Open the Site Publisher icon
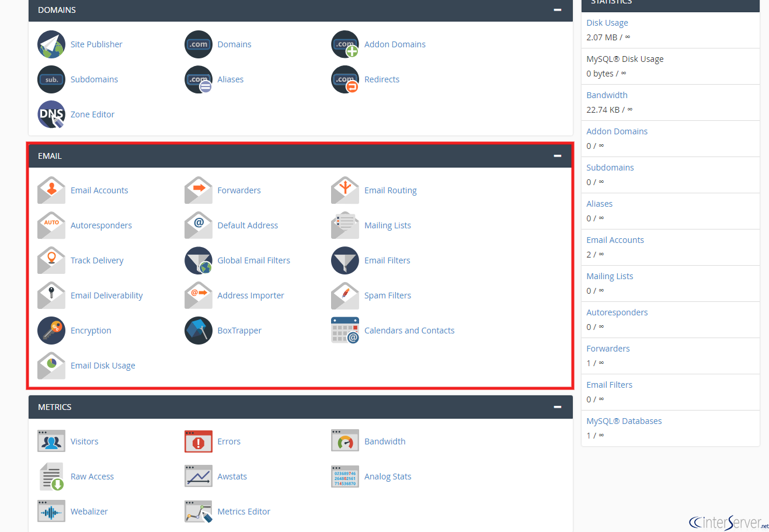This screenshot has height=532, width=769. pyautogui.click(x=51, y=44)
